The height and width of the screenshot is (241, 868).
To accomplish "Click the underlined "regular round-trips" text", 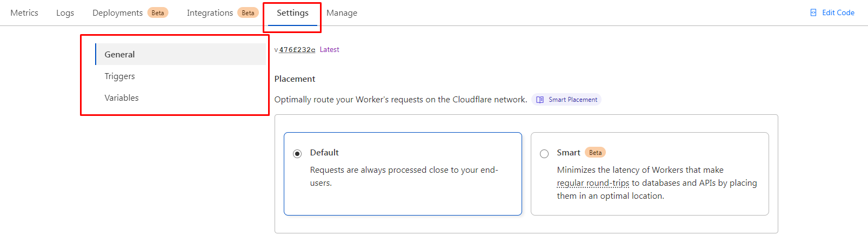I will [x=593, y=183].
